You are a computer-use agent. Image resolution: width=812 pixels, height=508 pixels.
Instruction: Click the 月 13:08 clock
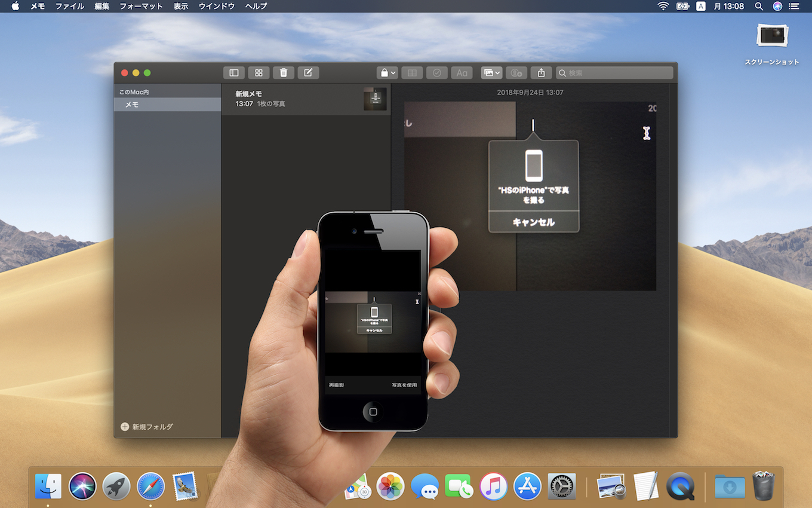[729, 6]
